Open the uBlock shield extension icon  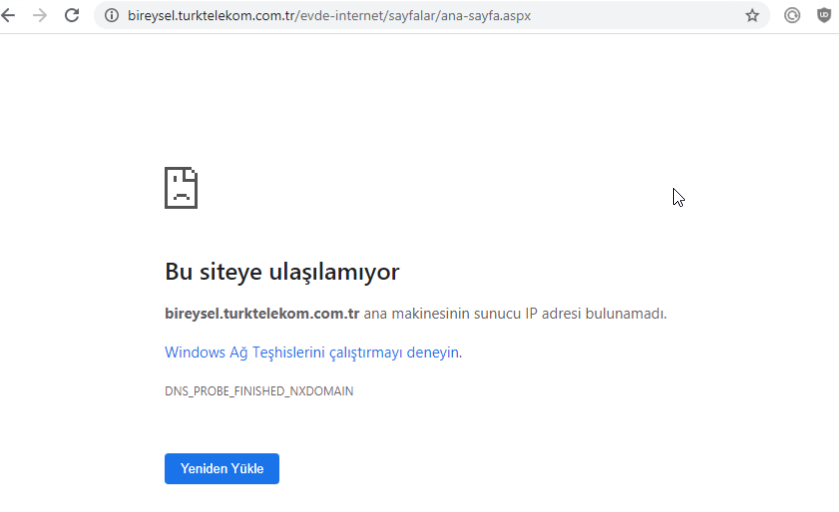(x=824, y=16)
